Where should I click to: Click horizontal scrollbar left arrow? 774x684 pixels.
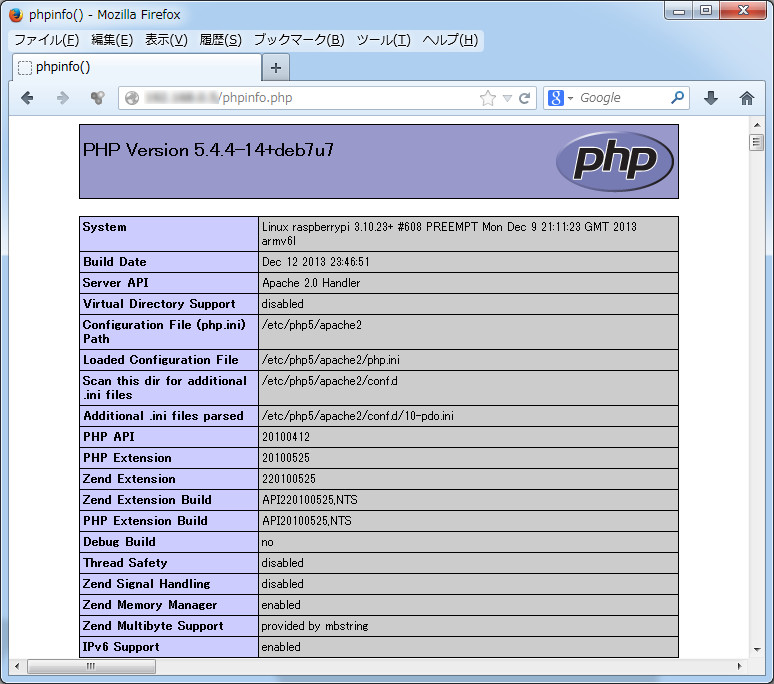click(x=17, y=666)
